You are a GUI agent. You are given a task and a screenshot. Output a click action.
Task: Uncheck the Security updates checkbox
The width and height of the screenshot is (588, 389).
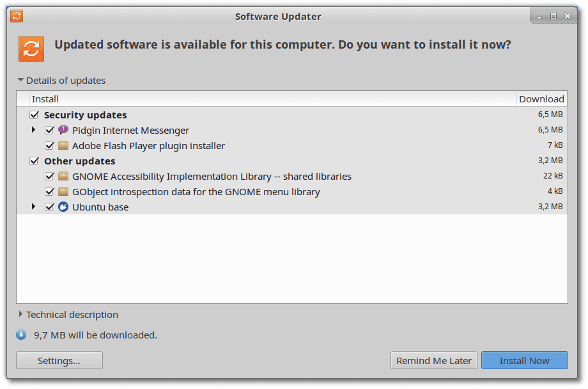tap(34, 115)
